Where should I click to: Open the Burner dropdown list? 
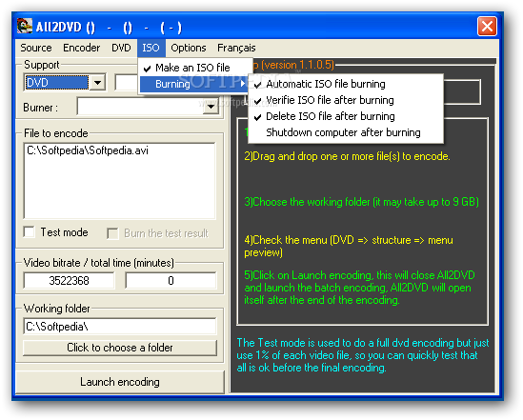pyautogui.click(x=211, y=107)
